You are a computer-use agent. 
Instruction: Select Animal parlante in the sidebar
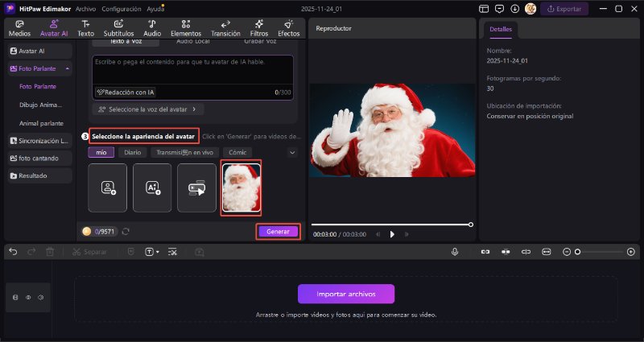[x=41, y=123]
